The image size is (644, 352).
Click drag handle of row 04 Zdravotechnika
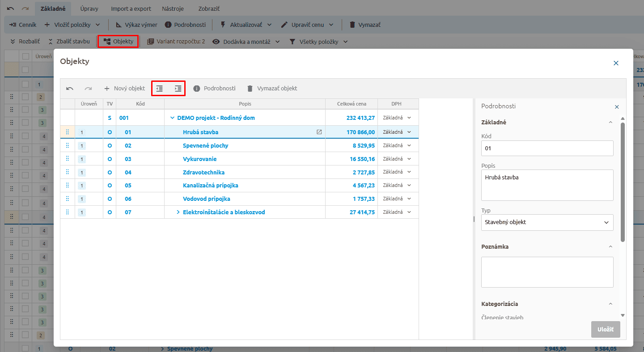tap(68, 172)
